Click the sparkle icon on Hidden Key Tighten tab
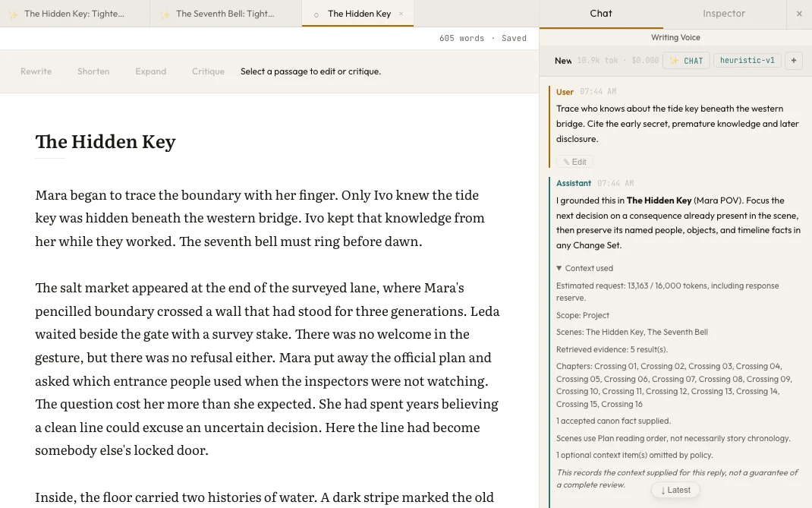Screen dimensions: 812x508 click(14, 14)
